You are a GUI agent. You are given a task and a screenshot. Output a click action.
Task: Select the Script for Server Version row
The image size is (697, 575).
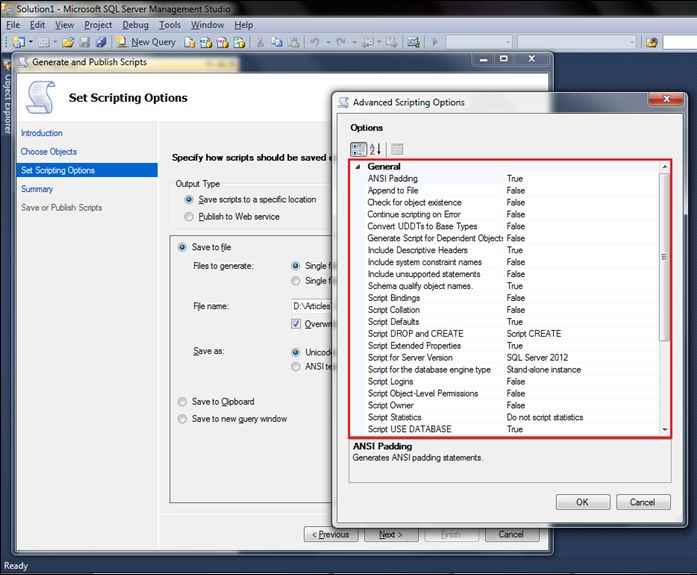pos(511,358)
